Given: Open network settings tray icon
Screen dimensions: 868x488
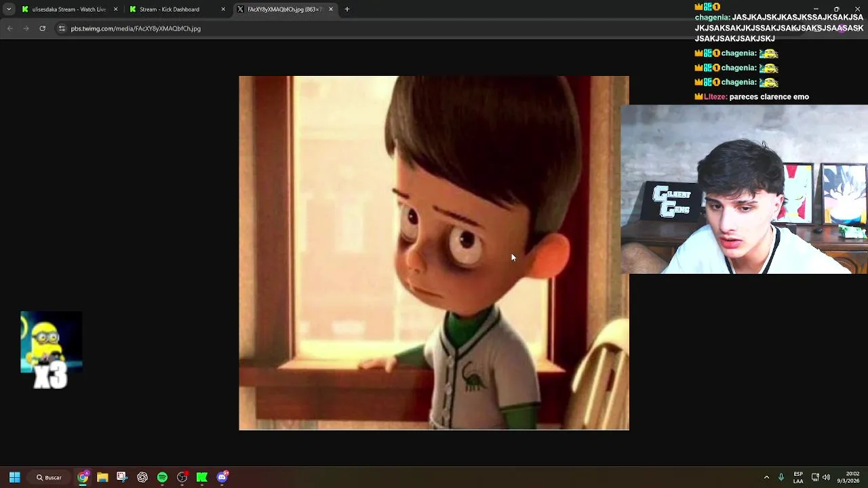Looking at the screenshot, I should pos(815,477).
